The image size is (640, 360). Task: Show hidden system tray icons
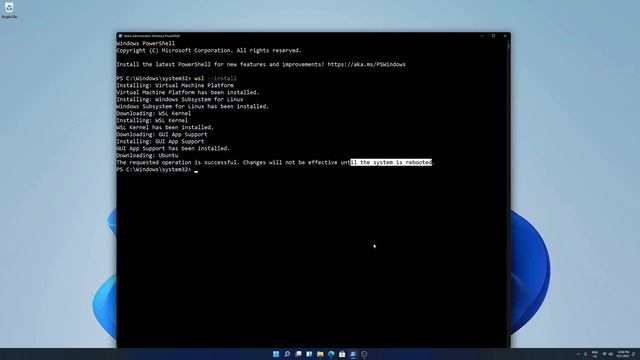pos(578,354)
